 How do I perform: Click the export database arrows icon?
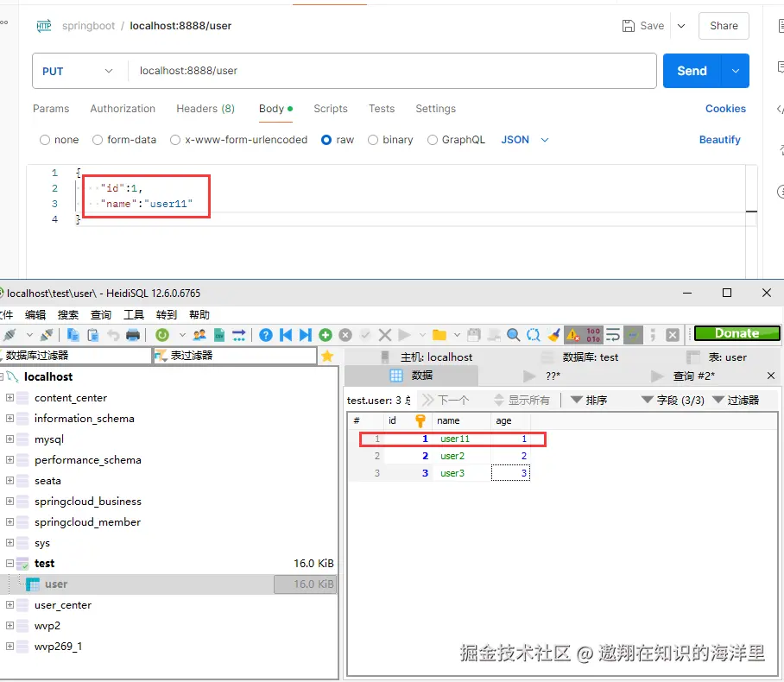pyautogui.click(x=239, y=335)
